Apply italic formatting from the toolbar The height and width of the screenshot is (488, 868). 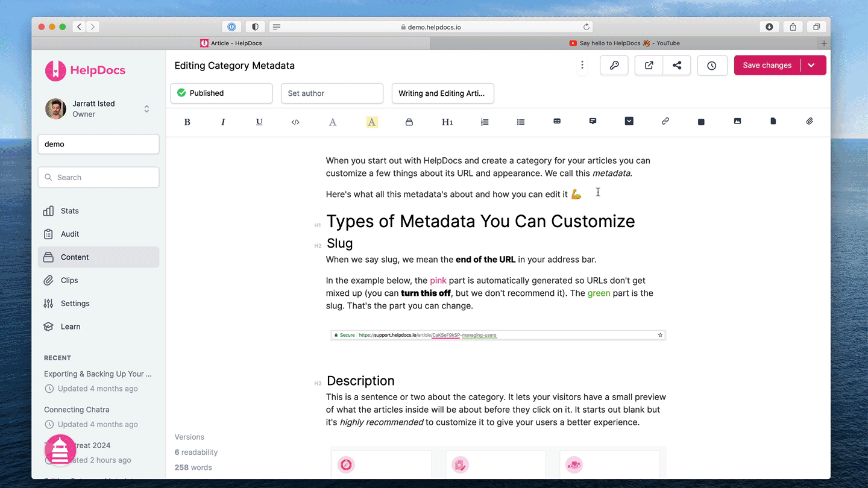[223, 122]
